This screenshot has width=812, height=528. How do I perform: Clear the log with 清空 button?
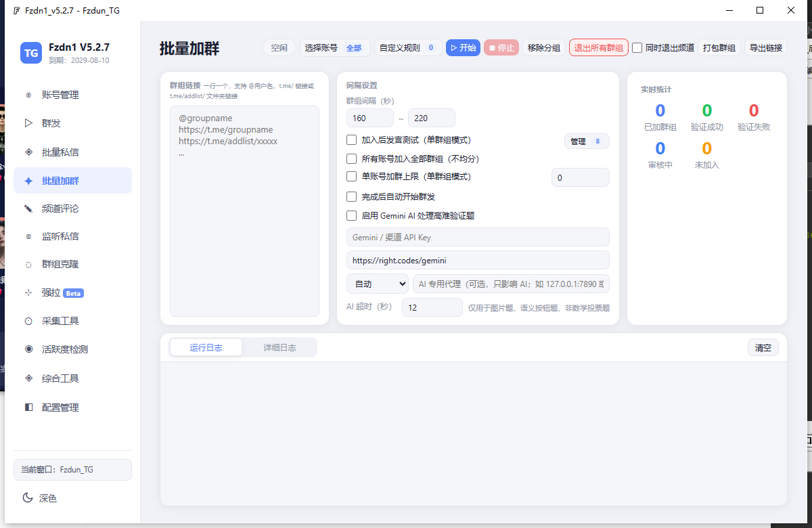763,348
